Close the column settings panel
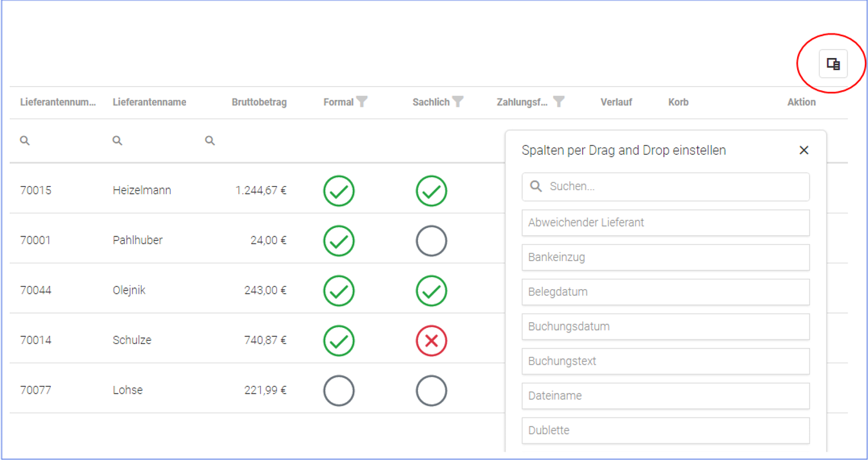868x460 pixels. [804, 150]
